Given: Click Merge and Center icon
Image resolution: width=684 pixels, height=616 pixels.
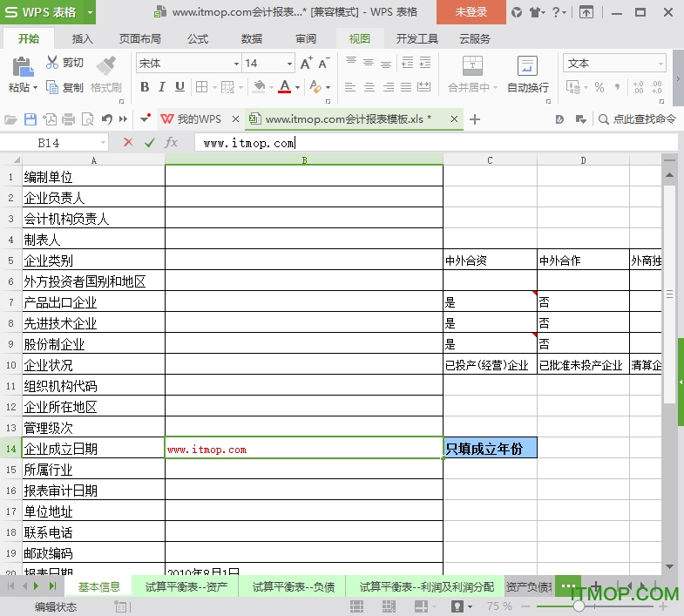Looking at the screenshot, I should [472, 66].
